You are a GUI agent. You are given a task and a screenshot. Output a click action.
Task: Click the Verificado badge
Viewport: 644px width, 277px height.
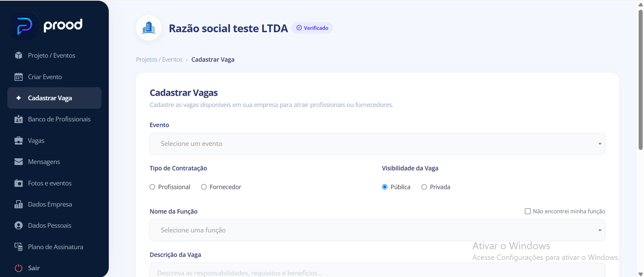pos(312,28)
